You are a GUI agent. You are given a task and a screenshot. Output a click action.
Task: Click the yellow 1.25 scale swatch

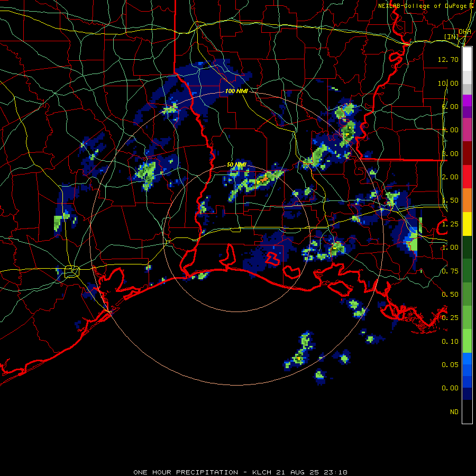467,224
